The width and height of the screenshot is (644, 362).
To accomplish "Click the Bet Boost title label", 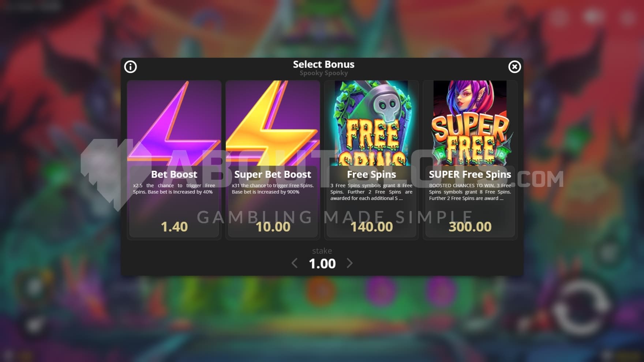I will [174, 174].
